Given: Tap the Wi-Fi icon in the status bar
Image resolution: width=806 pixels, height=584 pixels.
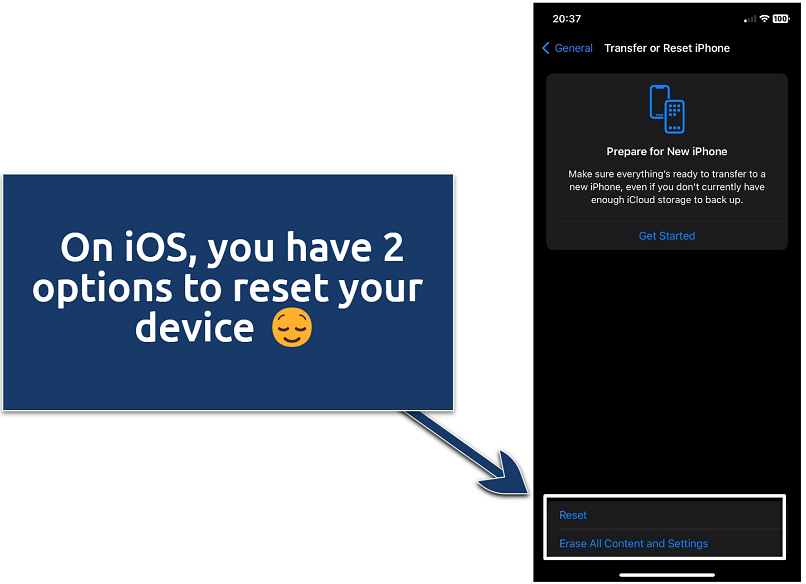Looking at the screenshot, I should click(x=764, y=18).
